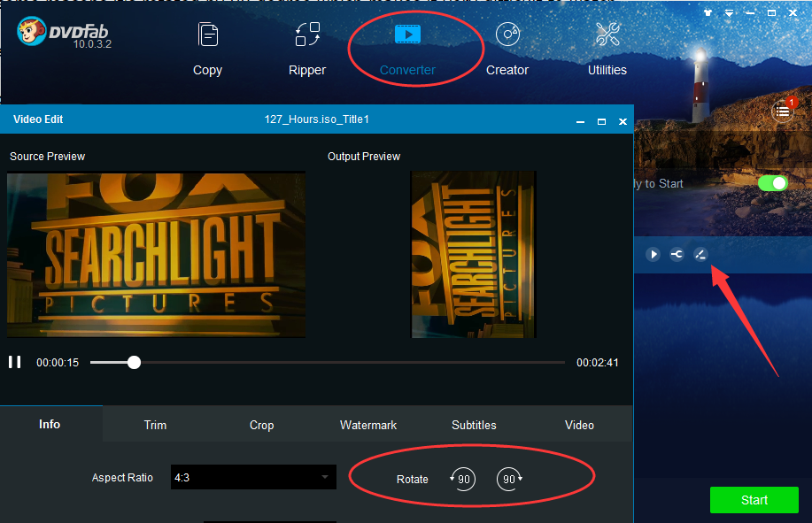Rotate video 90 degrees counterclockwise
Viewport: 812px width, 523px height.
tap(462, 479)
